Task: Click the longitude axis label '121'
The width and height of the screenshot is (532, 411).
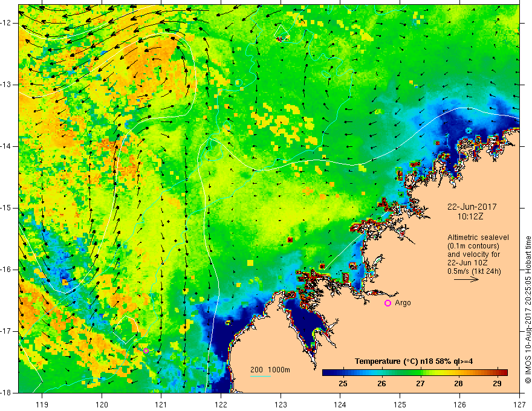Action: [x=161, y=404]
